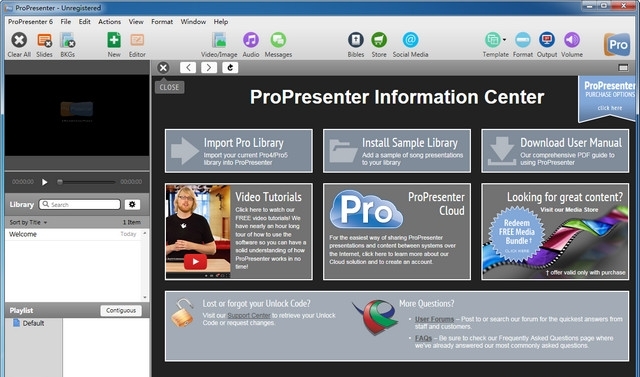Image resolution: width=640 pixels, height=377 pixels.
Task: Click the Clear All icon
Action: [19, 40]
